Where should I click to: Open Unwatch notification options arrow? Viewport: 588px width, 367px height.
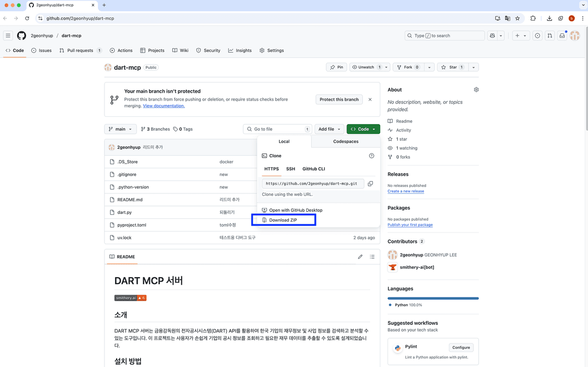(387, 67)
